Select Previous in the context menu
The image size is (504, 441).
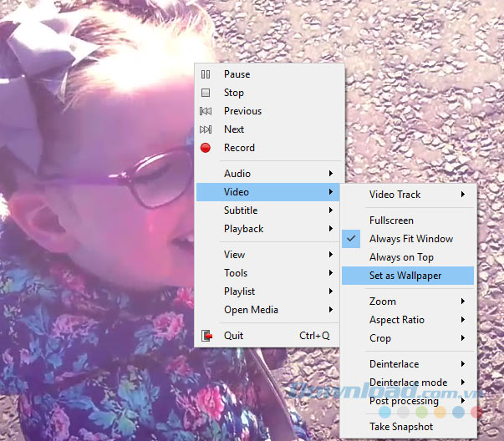pos(268,111)
